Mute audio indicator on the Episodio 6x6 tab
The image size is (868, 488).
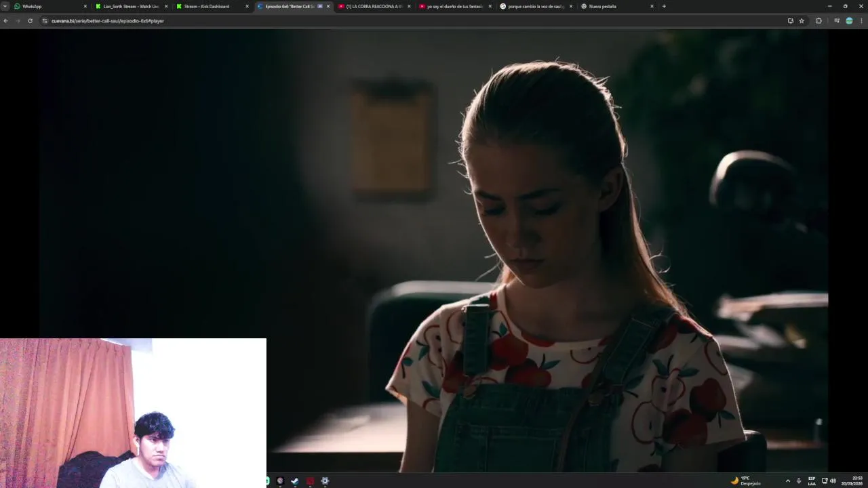click(x=320, y=6)
